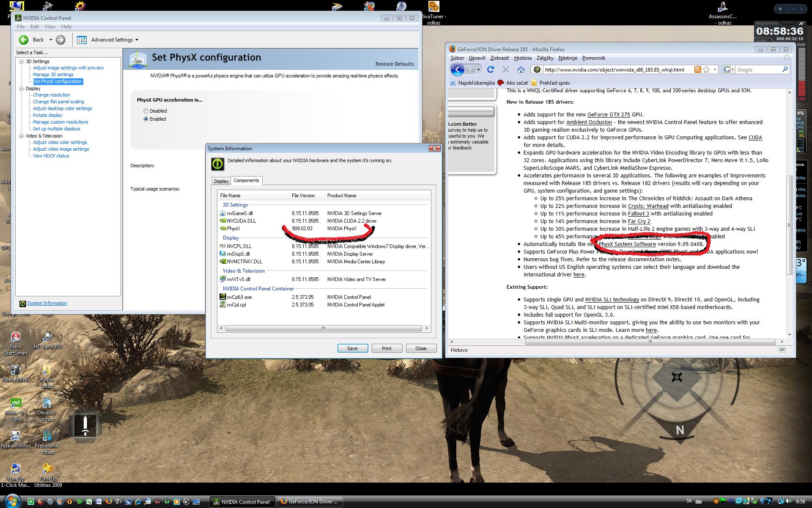Screen dimensions: 812x508
Task: Click the System Information icon in the sidebar
Action: tap(22, 304)
